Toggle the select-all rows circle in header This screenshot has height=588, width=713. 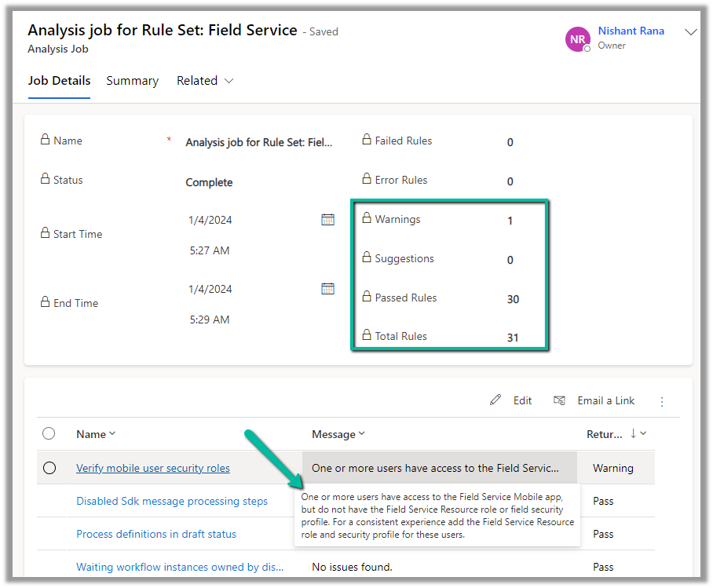(x=49, y=434)
